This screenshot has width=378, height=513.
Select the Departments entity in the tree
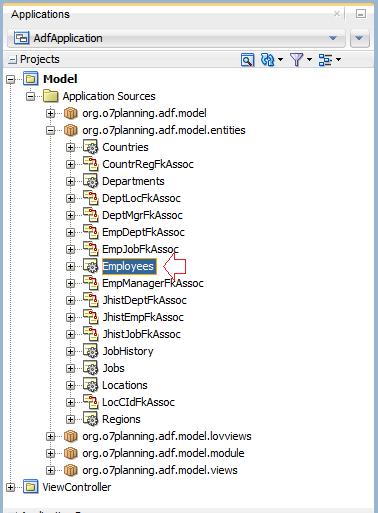133,181
